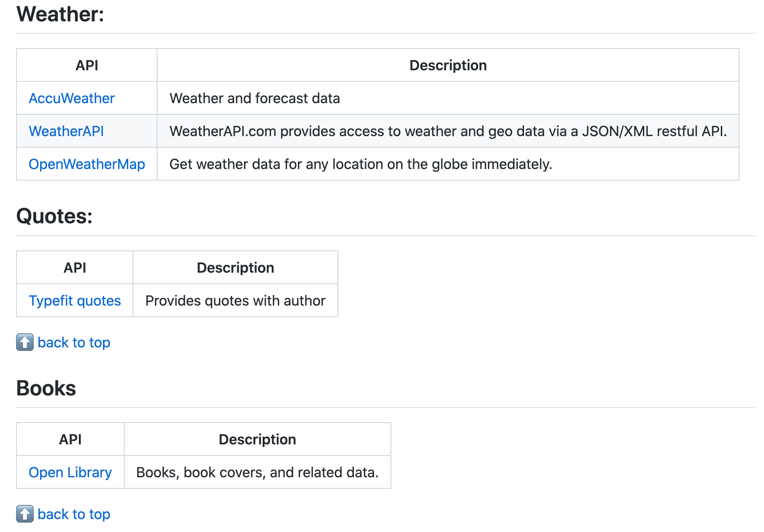
Task: Click the 'Books, book covers, and related data.' cell
Action: (x=257, y=472)
